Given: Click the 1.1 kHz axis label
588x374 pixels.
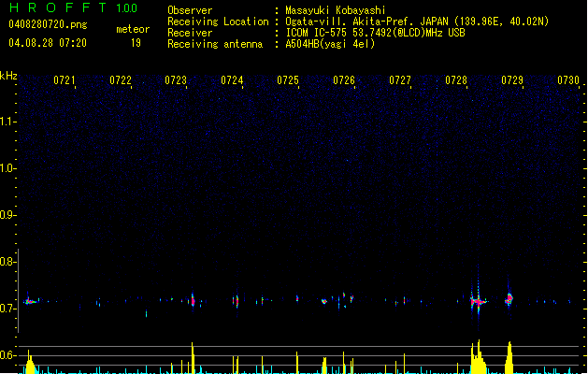Looking at the screenshot, I should (7, 122).
